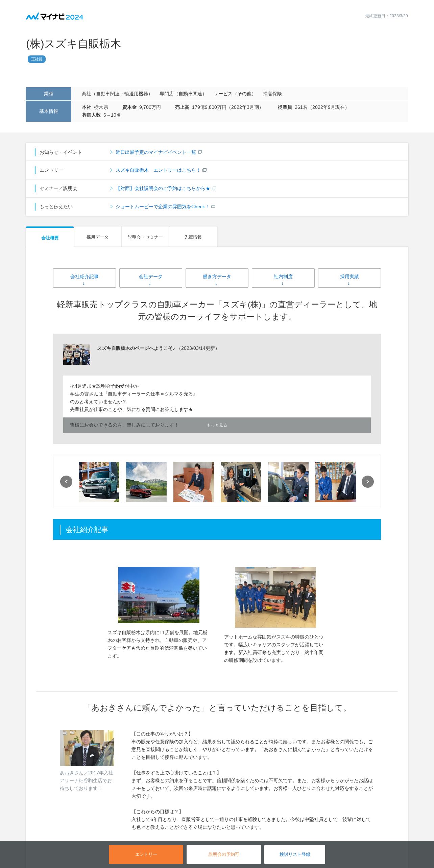Click text 最終更新日：2023/3/29

click(x=386, y=16)
